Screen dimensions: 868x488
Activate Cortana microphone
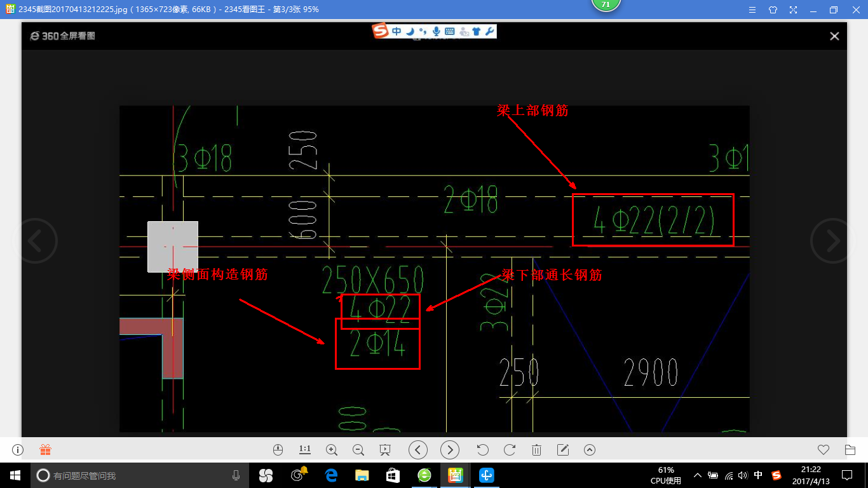click(x=236, y=475)
